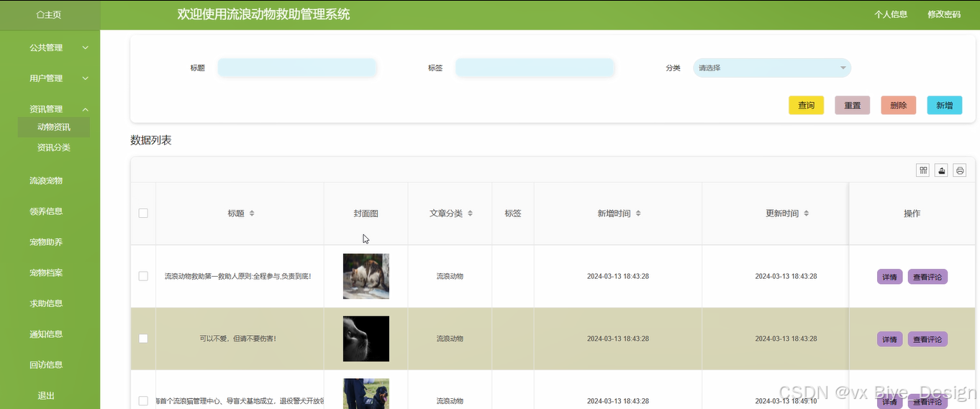Select 动物资讯 submenu item

coord(54,127)
